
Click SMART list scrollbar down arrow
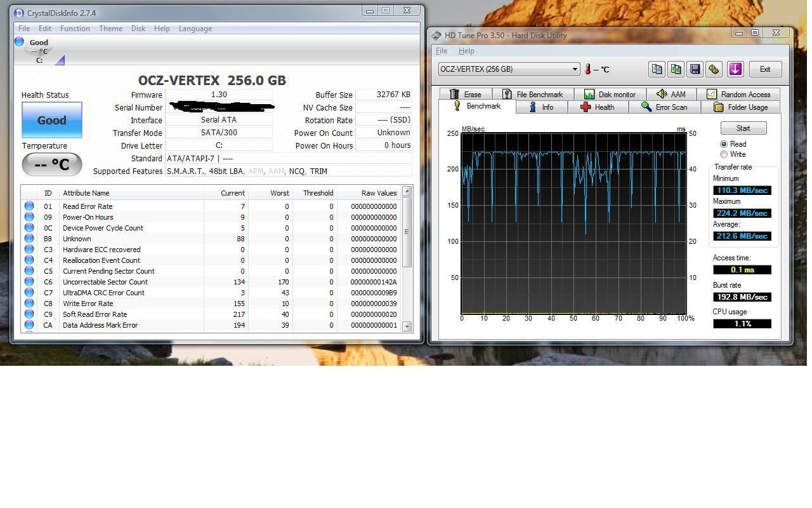pos(407,326)
